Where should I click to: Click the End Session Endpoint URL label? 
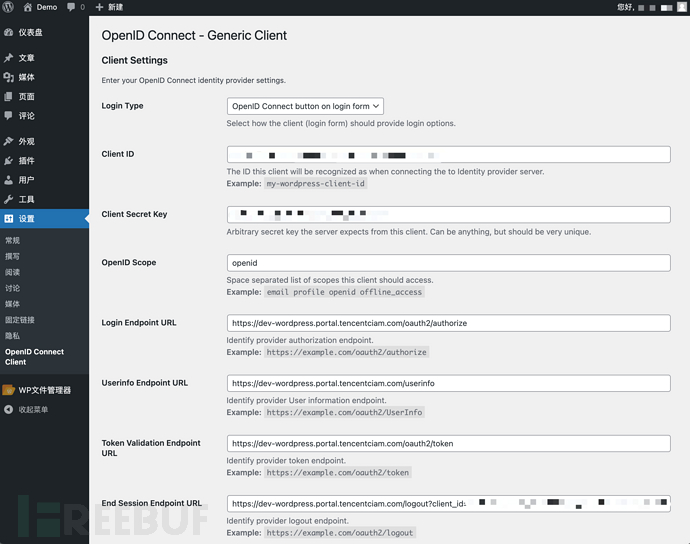(x=152, y=503)
